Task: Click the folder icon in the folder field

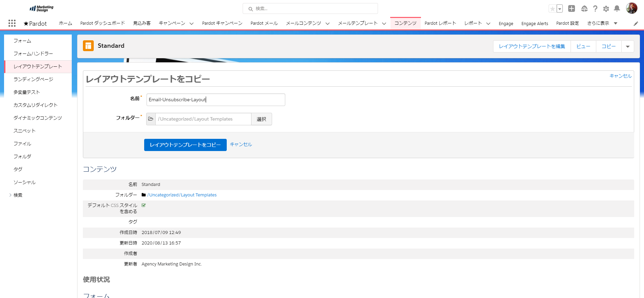Action: pos(151,119)
